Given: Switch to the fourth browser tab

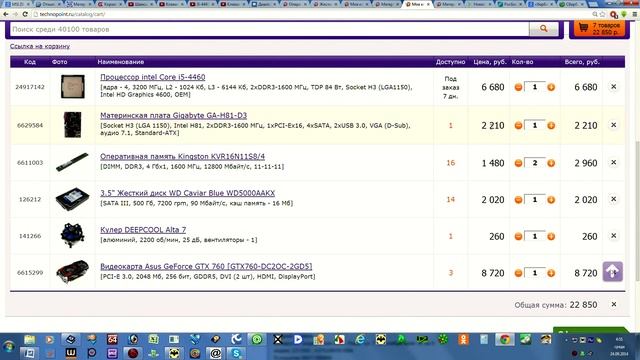Looking at the screenshot, I should click(x=110, y=4).
